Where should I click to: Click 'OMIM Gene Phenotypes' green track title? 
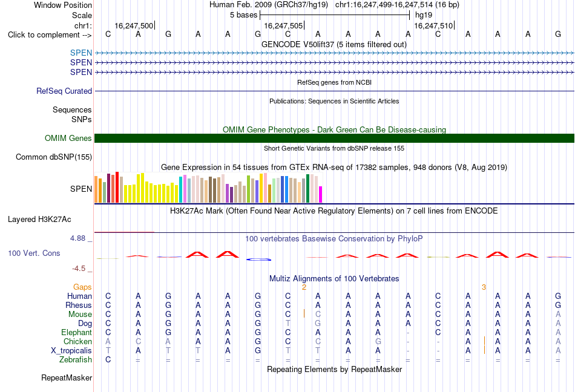point(334,129)
